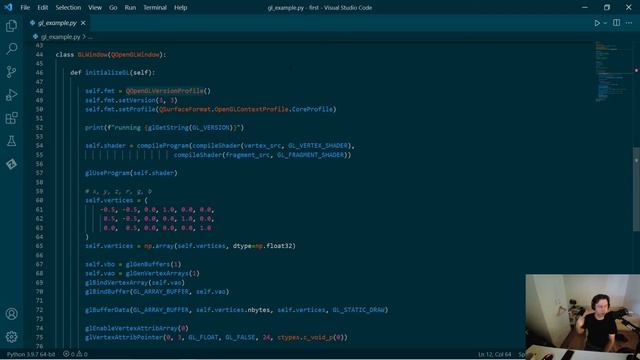640x360 pixels.
Task: Expand the run button dropdown arrow
Action: (605, 23)
